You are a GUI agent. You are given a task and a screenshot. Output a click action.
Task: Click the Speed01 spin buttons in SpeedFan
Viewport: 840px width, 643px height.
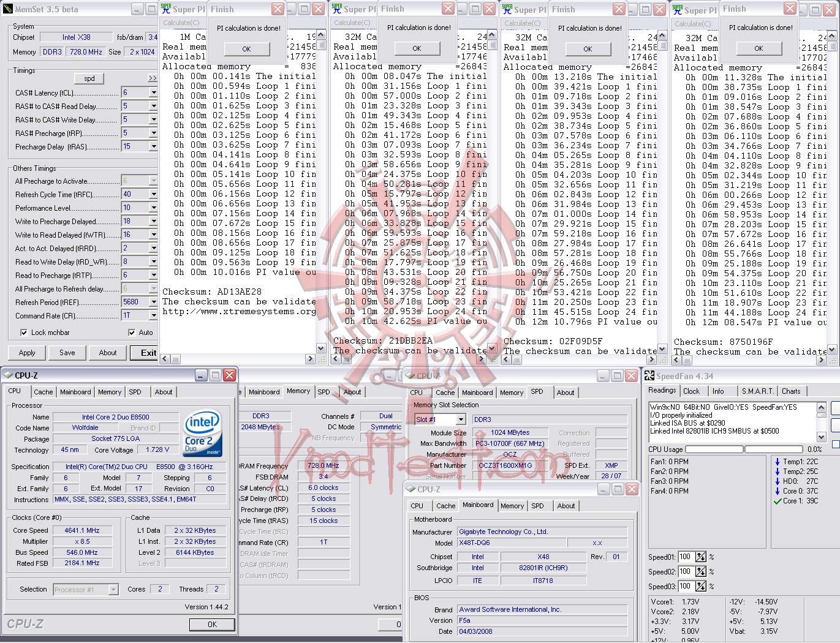click(x=702, y=557)
